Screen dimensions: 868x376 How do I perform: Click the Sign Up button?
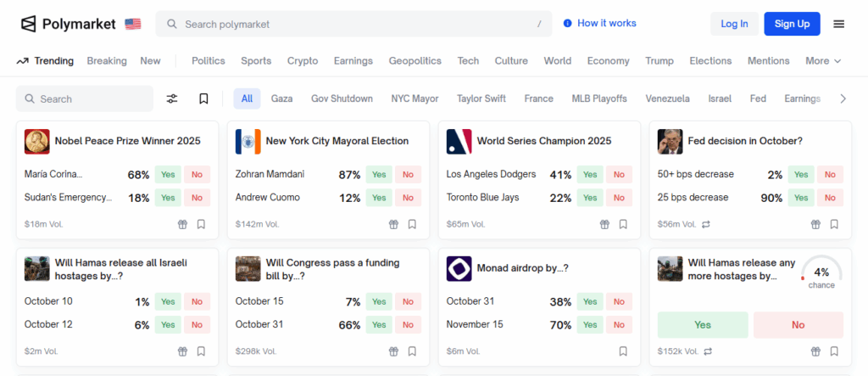click(792, 24)
